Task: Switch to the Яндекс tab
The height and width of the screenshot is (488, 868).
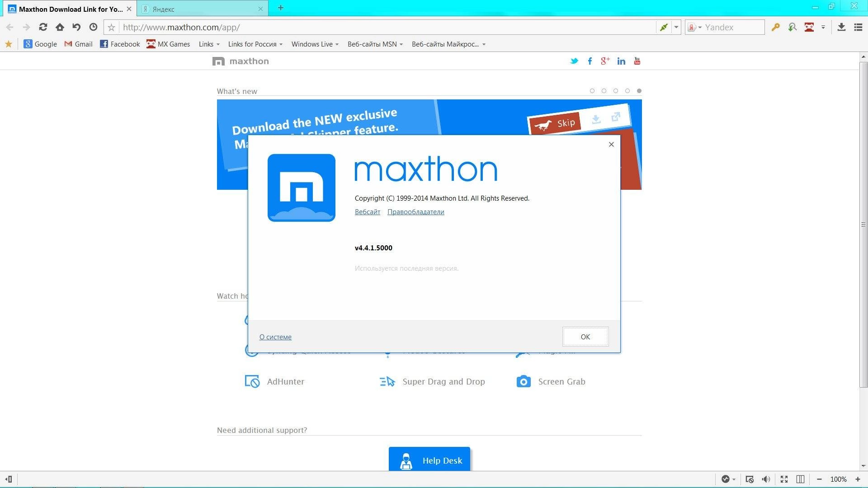Action: pyautogui.click(x=202, y=9)
